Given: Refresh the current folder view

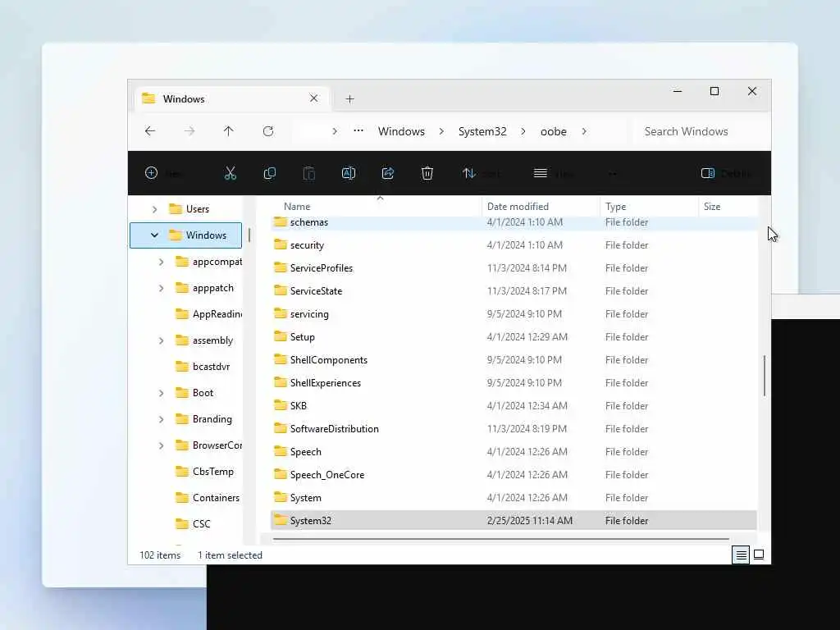Looking at the screenshot, I should click(x=268, y=131).
